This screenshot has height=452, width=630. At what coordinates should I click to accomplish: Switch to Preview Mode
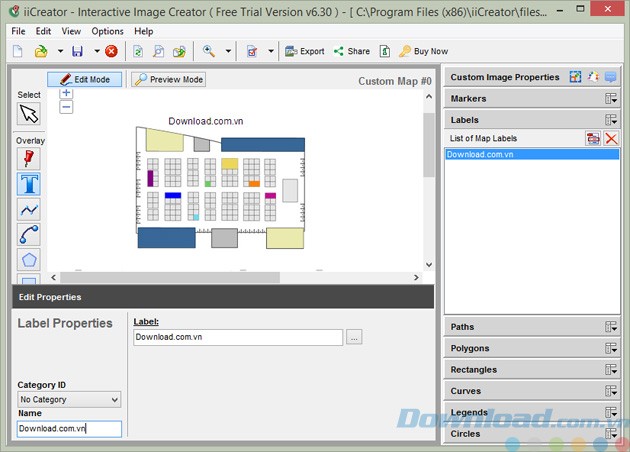[x=168, y=79]
